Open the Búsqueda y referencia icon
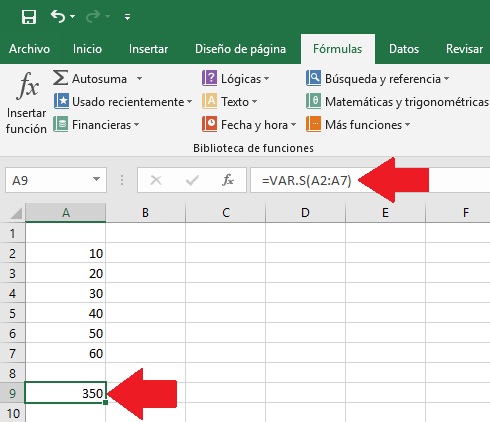The width and height of the screenshot is (490, 422). tap(314, 78)
